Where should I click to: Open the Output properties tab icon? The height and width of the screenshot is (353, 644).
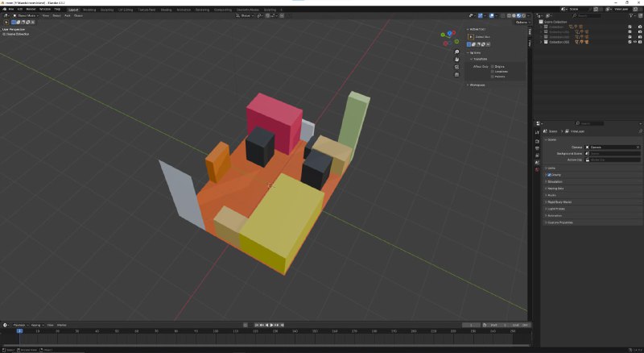(x=537, y=148)
